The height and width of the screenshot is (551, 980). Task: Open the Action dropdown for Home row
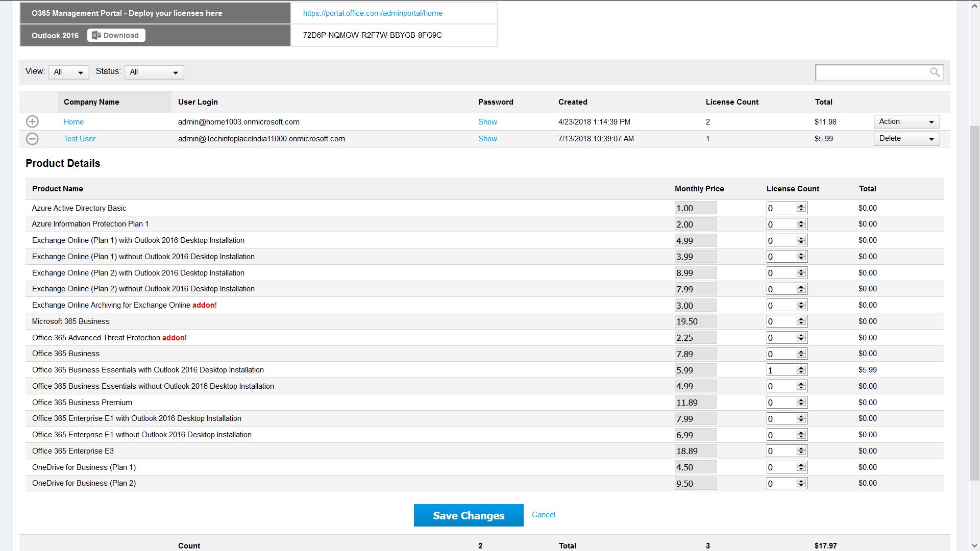[x=906, y=121]
